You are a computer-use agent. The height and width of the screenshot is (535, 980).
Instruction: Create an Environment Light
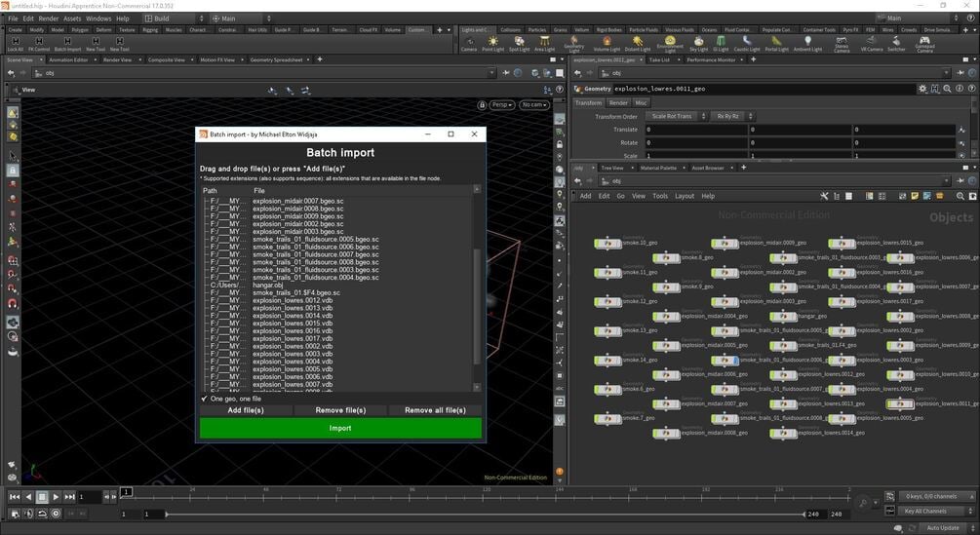coord(669,44)
